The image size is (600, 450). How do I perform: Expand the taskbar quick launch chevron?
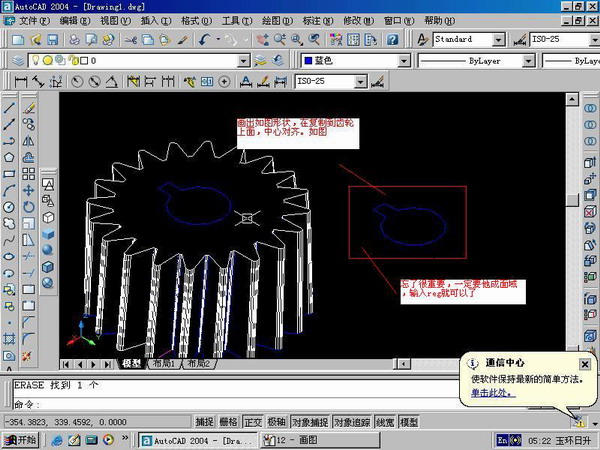point(125,437)
